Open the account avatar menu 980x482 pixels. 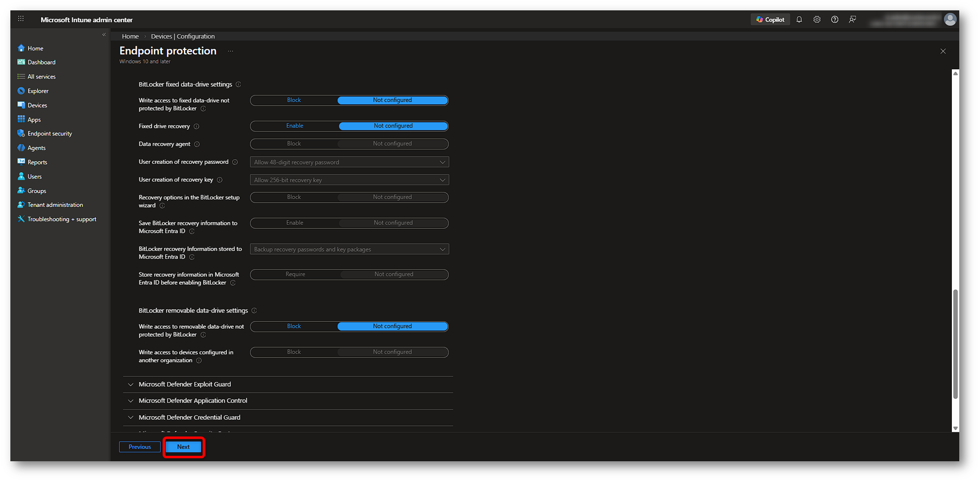[950, 19]
